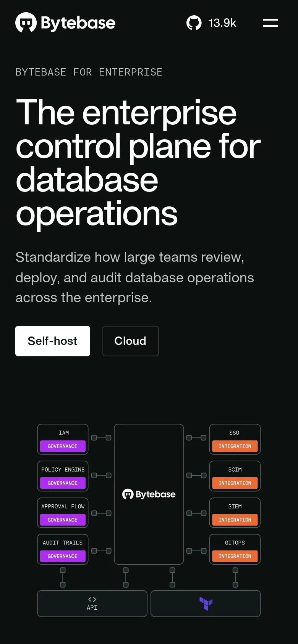The image size is (298, 644).
Task: Select the SIEM integration card
Action: pos(235,513)
